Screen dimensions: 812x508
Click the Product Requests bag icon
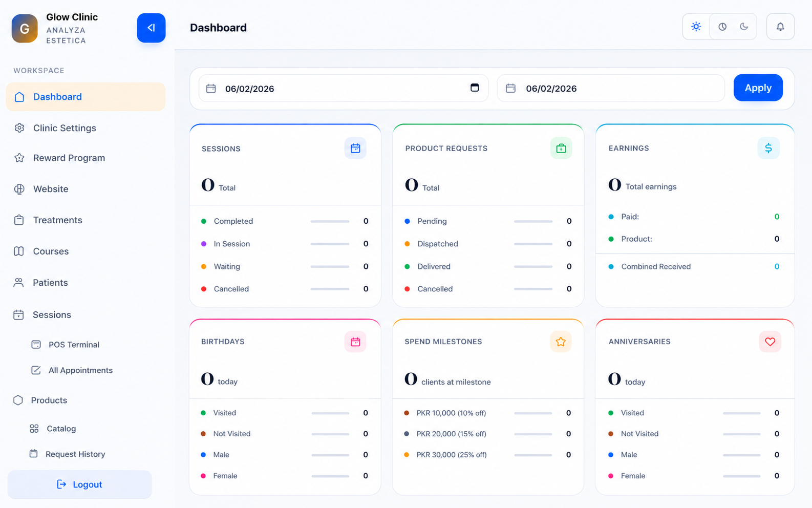tap(561, 149)
